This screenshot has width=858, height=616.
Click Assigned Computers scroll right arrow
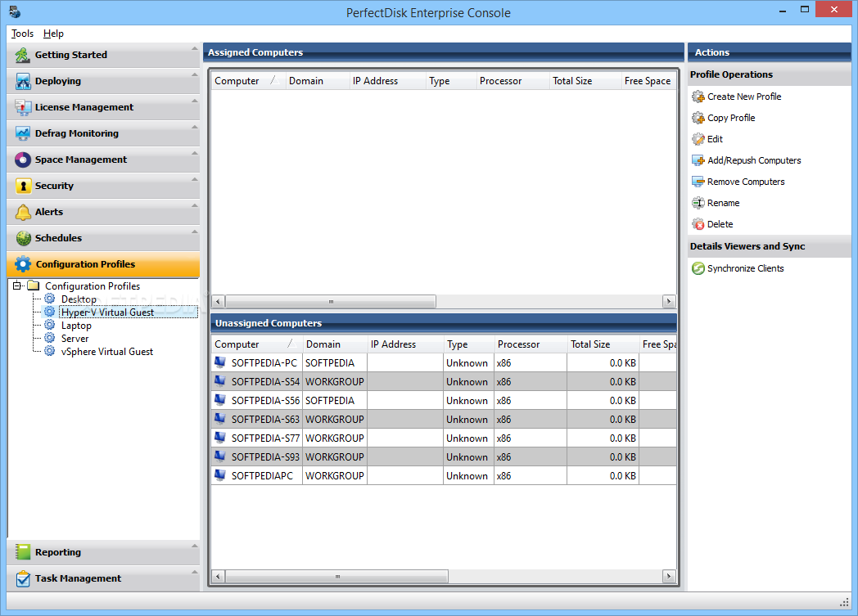tap(668, 301)
